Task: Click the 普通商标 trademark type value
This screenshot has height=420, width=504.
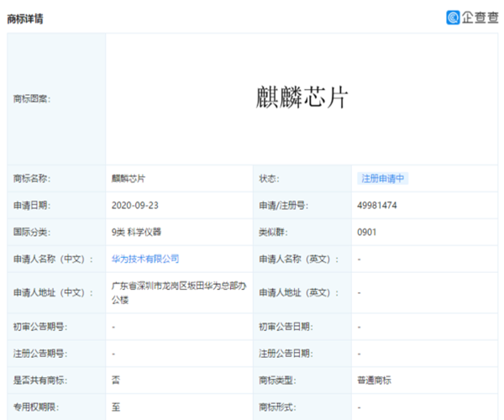Action: click(376, 381)
